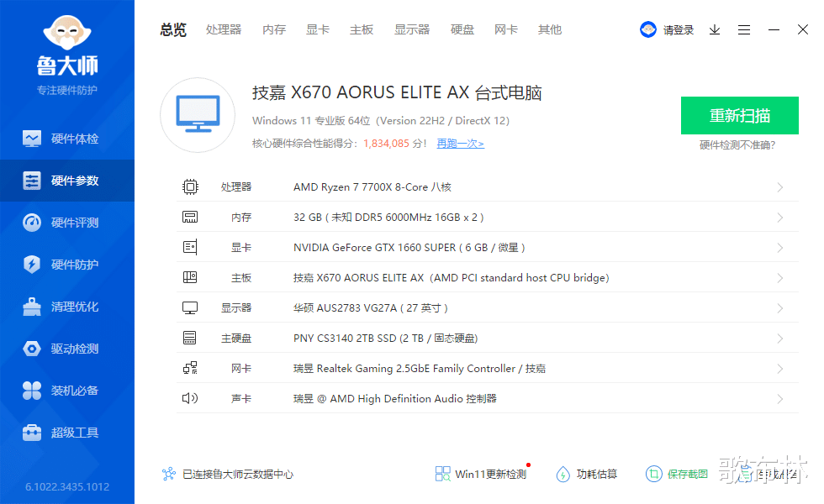Open 清理优化 broom icon item
824x504 pixels.
click(32, 307)
